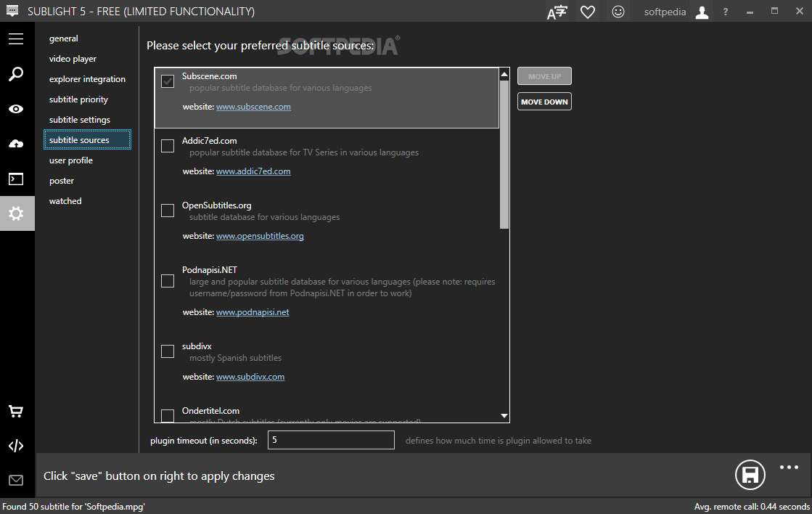Click the plugin timeout input field
The width and height of the screenshot is (812, 514).
[x=331, y=440]
